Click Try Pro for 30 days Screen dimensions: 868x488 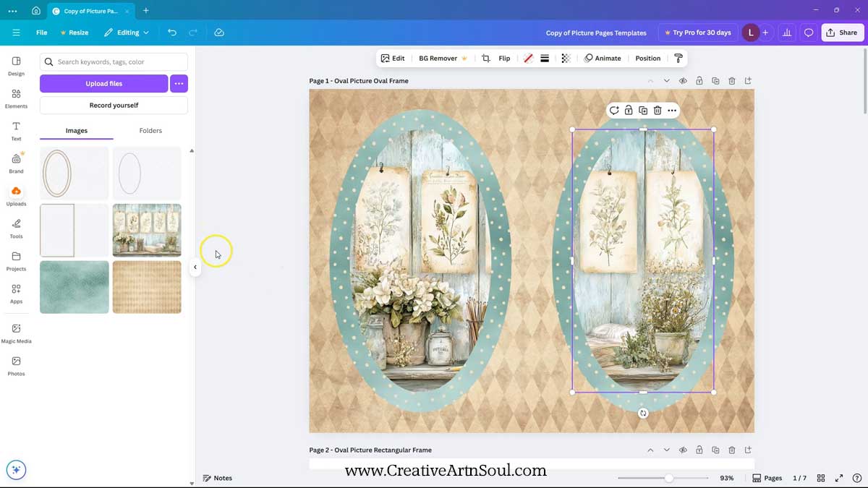697,33
